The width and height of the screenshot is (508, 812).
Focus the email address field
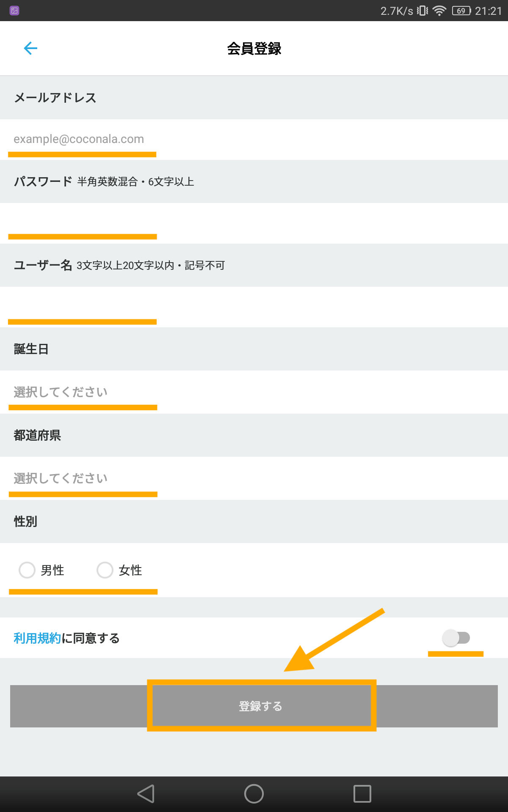[254, 139]
